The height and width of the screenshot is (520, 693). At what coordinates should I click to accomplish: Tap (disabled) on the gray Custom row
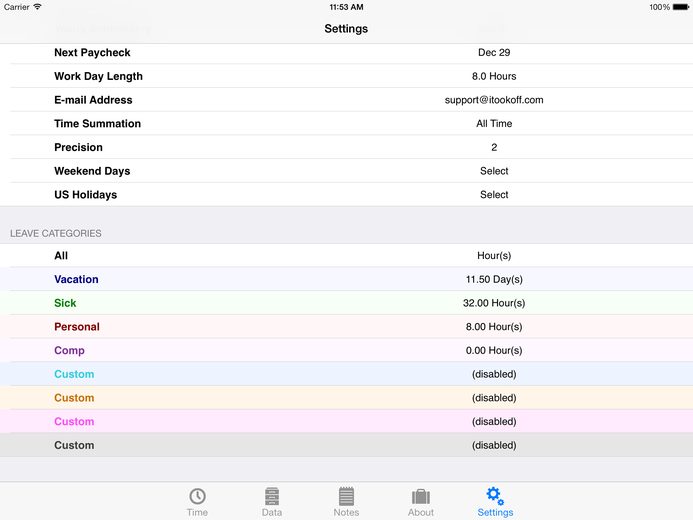[494, 445]
